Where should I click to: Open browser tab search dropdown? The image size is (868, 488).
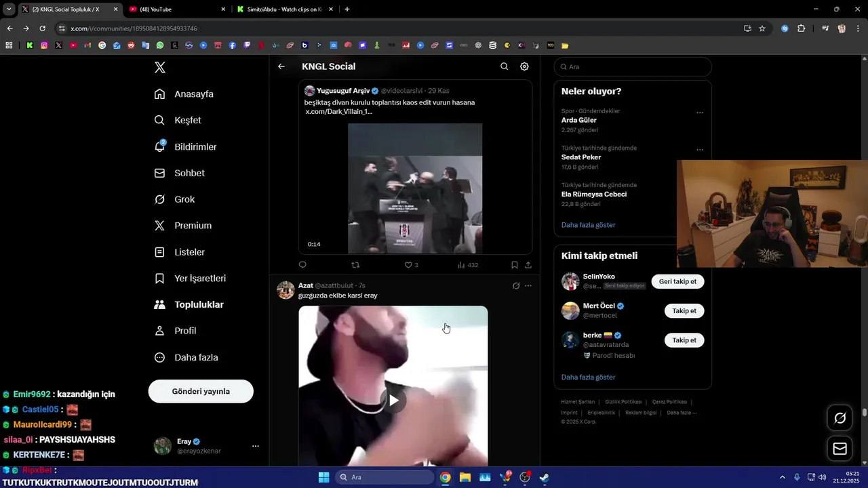pyautogui.click(x=9, y=9)
